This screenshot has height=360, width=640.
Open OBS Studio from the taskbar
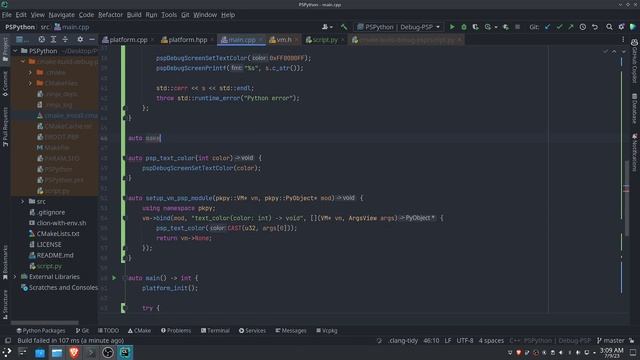point(108,352)
